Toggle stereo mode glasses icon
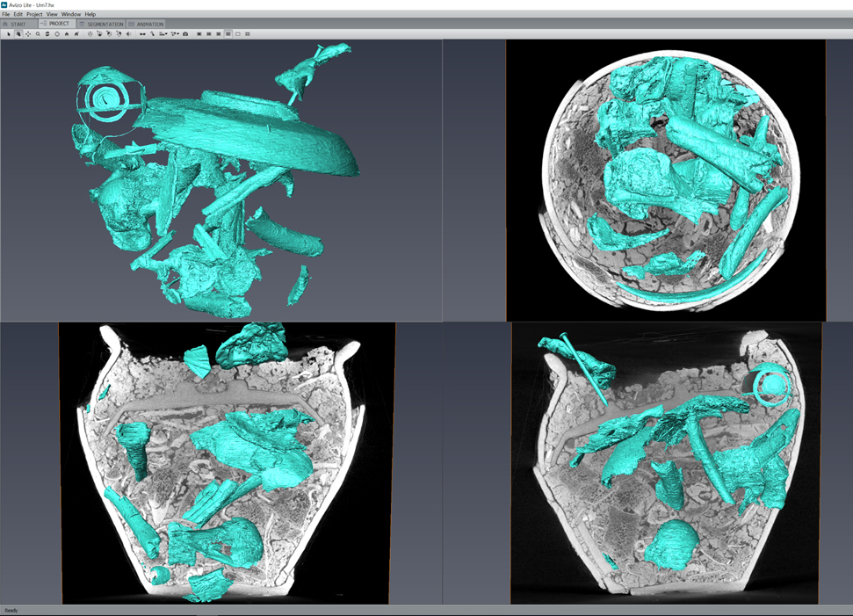Viewport: 853px width, 616px height. [x=141, y=33]
